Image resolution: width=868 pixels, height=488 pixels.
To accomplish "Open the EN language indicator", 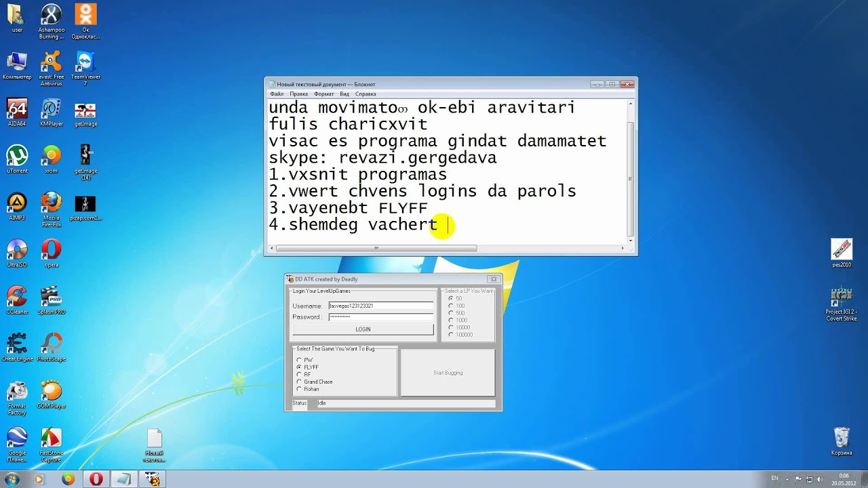I will point(774,479).
